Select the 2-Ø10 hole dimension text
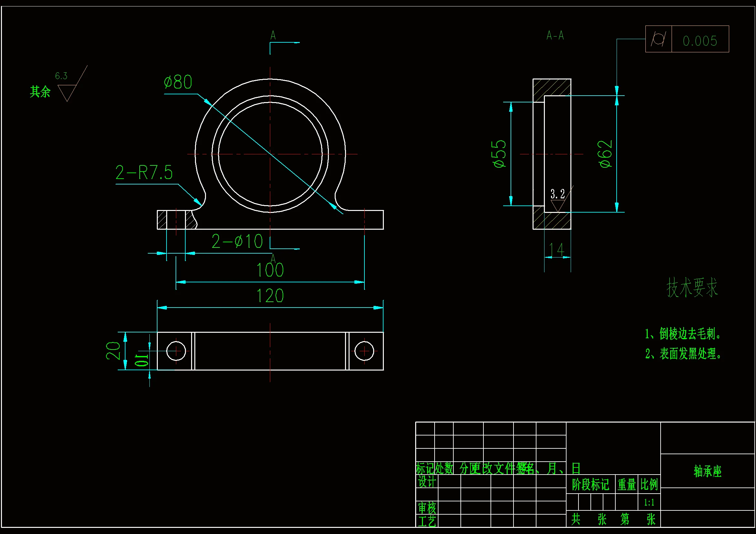 coord(237,242)
